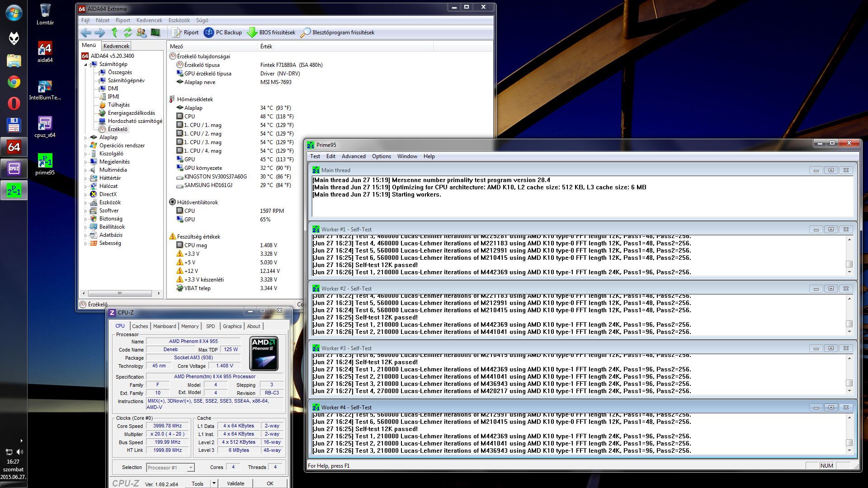
Task: Click the Érték column header
Action: tap(345, 47)
